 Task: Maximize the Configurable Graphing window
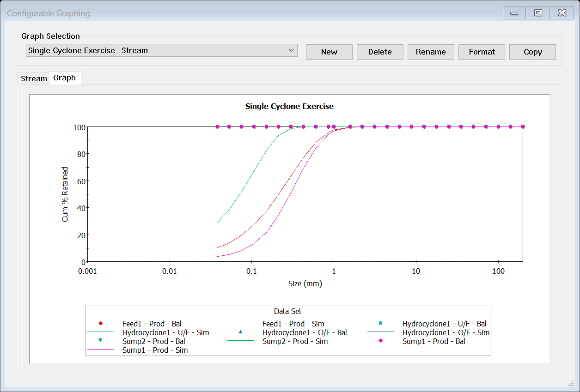(538, 13)
